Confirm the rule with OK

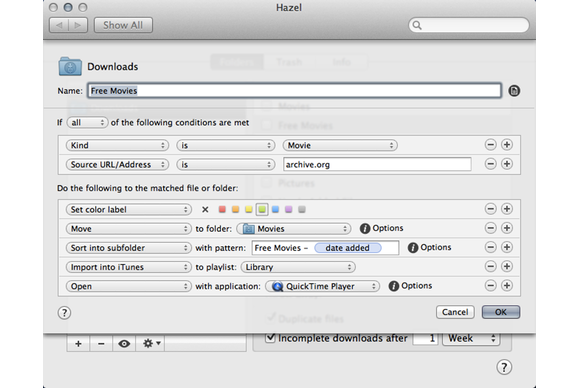(x=501, y=312)
